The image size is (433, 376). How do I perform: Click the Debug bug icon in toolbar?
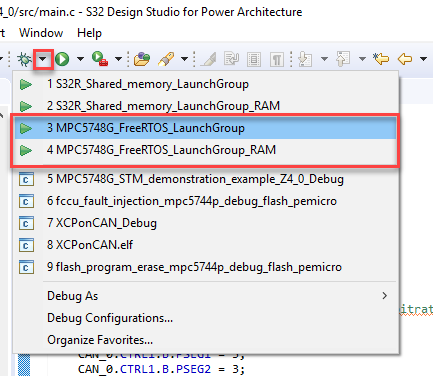[24, 59]
